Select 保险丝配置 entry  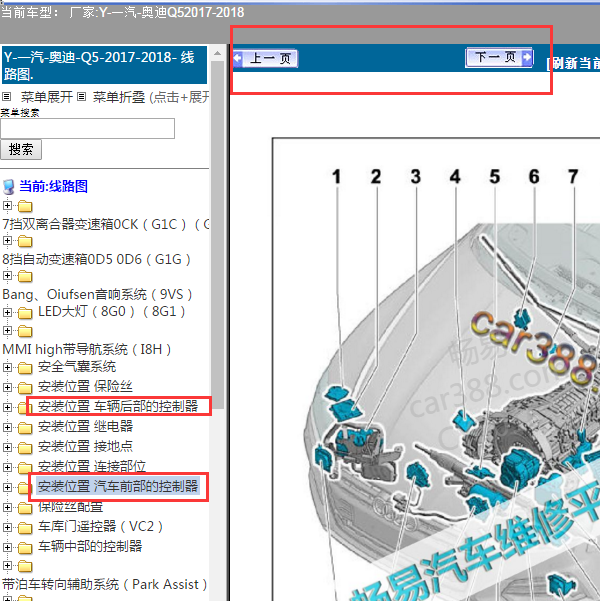(71, 507)
